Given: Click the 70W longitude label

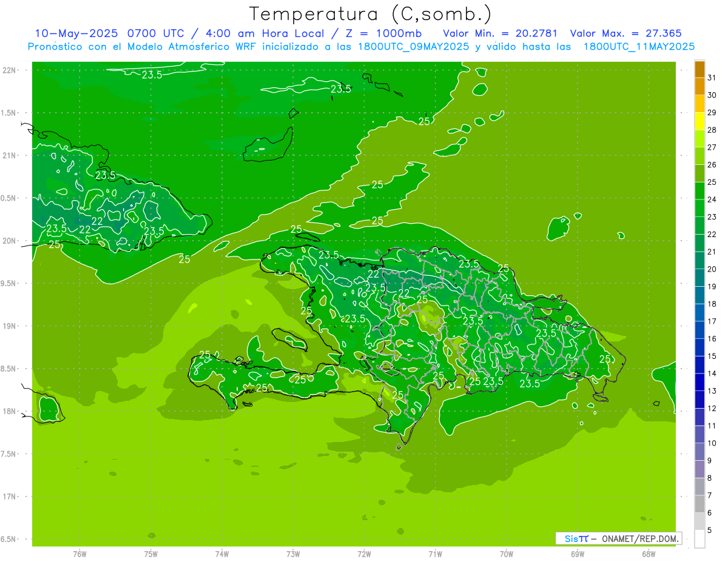Looking at the screenshot, I should [x=506, y=554].
